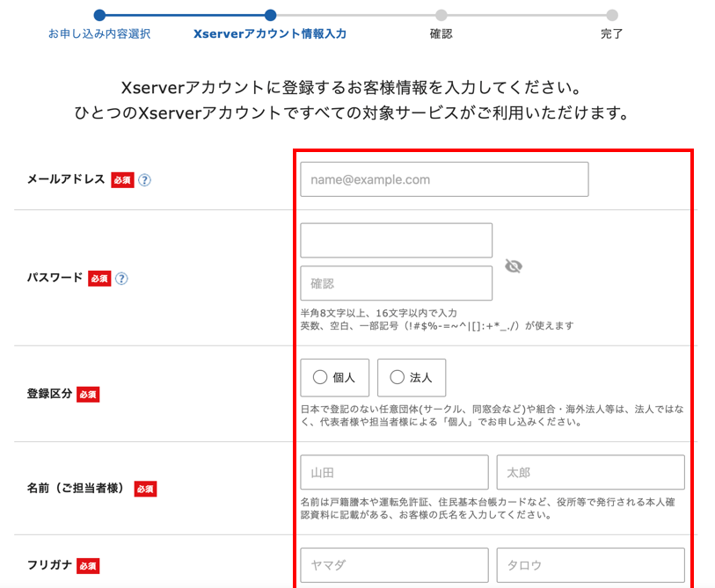Click the 必須 badge next to メールアドレス
This screenshot has width=715, height=588.
[121, 180]
